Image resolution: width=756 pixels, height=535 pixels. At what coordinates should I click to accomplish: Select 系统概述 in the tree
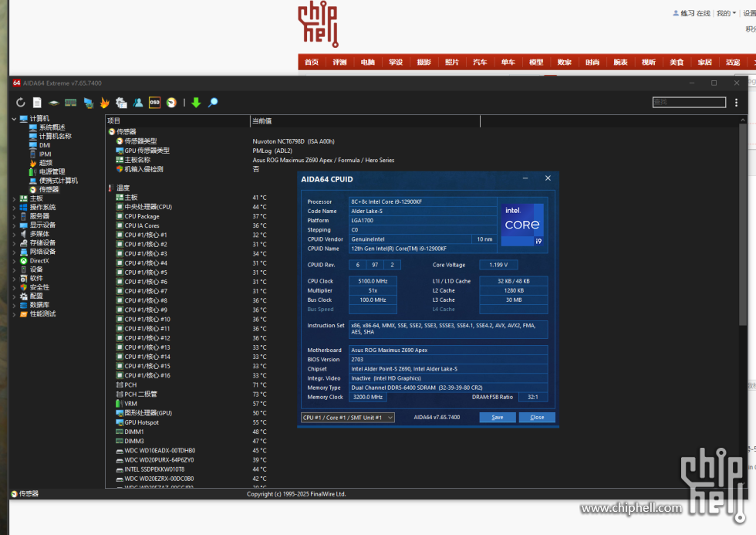(52, 127)
